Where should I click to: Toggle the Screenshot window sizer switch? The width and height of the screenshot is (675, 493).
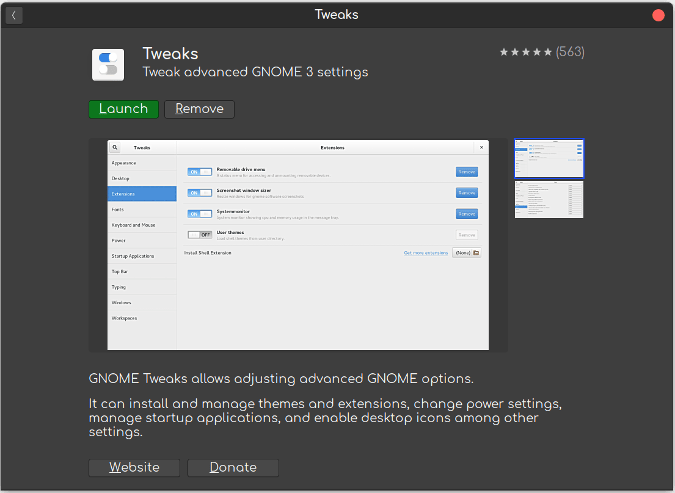199,193
